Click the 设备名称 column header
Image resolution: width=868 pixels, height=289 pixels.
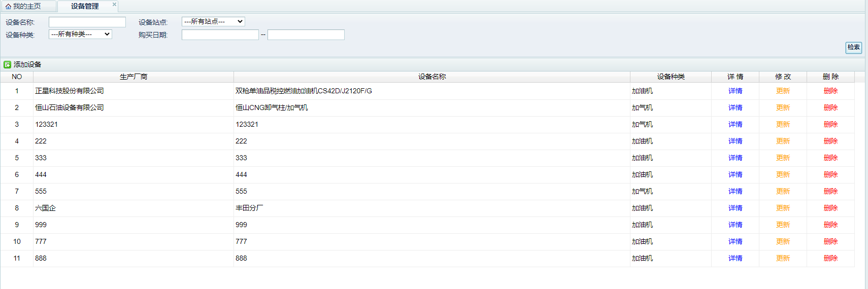click(432, 77)
